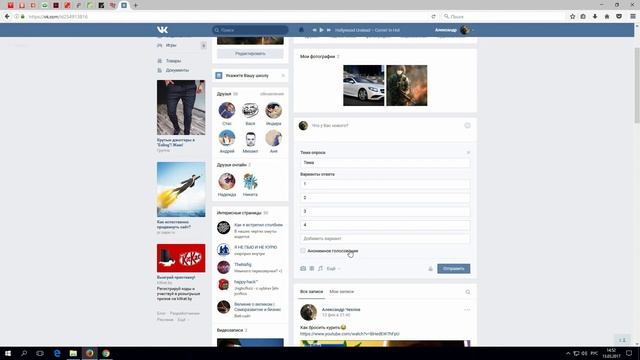640x360 pixels.
Task: Click poll answer option 2 field
Action: (385, 198)
